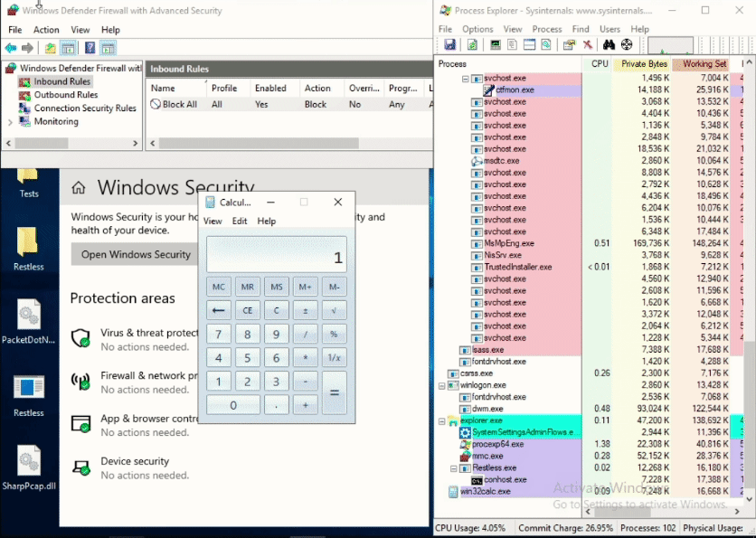Screen dimensions: 756x538
Task: Click the Calculator title bar icon
Action: tap(210, 203)
